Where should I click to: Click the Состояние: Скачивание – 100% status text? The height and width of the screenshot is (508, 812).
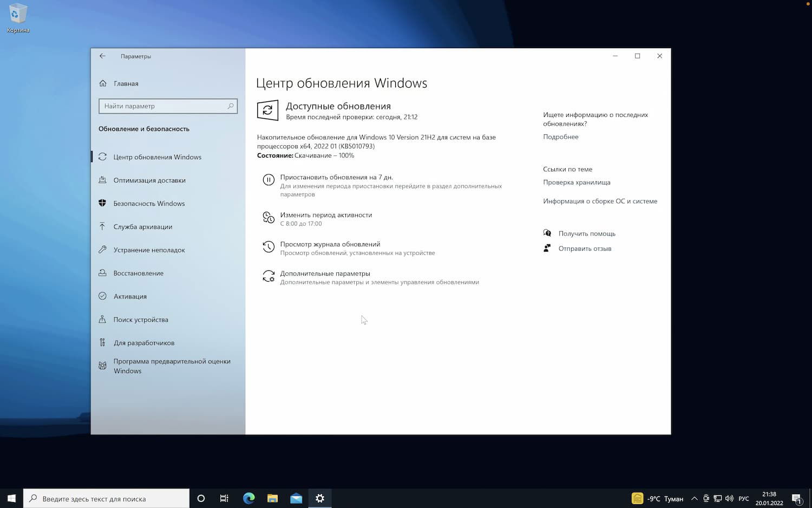[305, 155]
